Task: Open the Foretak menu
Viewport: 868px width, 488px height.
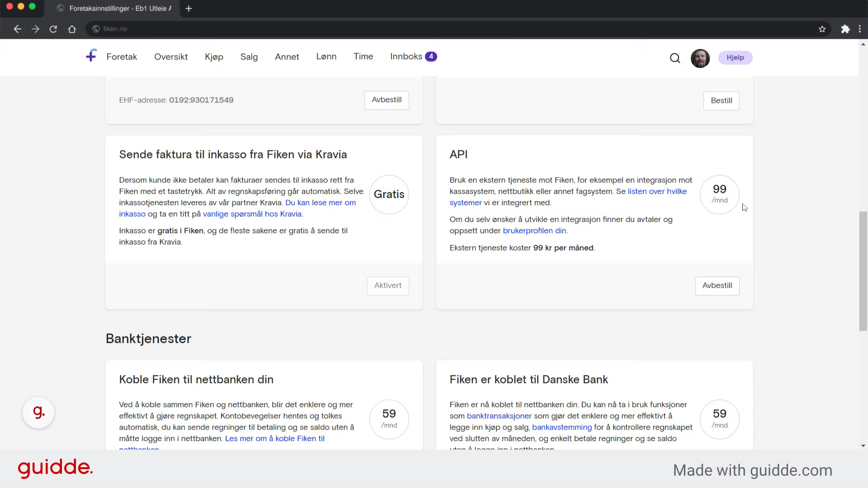Action: click(122, 56)
